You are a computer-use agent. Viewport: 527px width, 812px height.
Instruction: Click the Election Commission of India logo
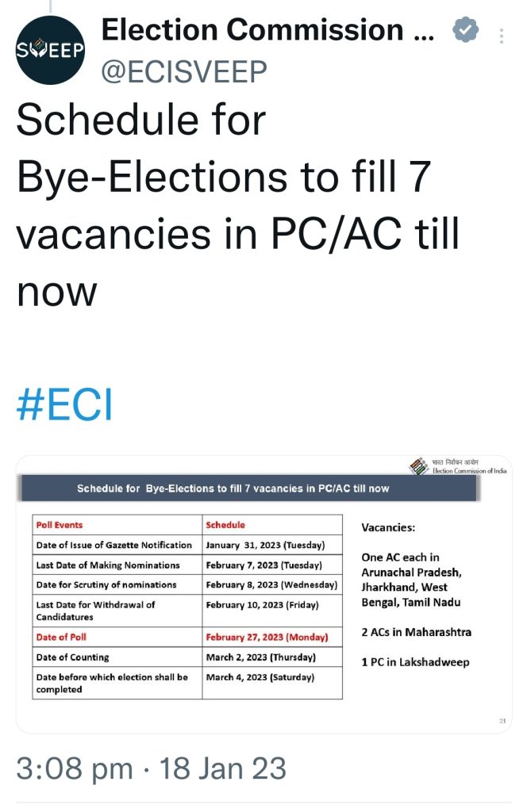click(458, 466)
